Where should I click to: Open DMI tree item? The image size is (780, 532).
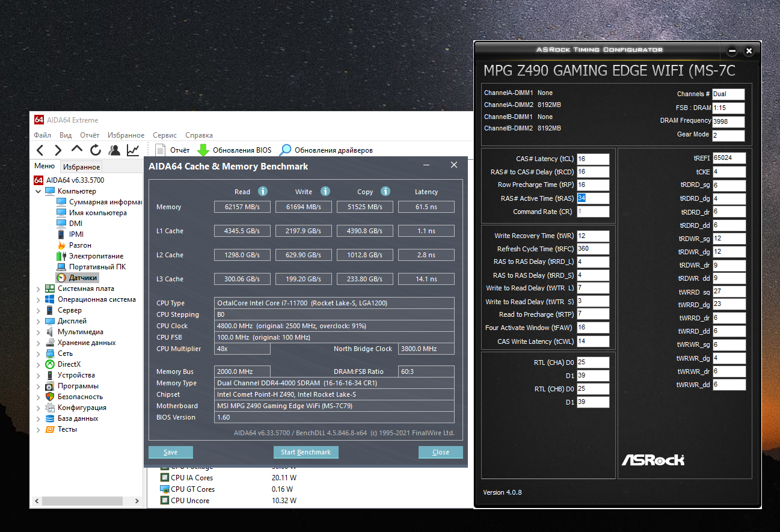pos(70,224)
